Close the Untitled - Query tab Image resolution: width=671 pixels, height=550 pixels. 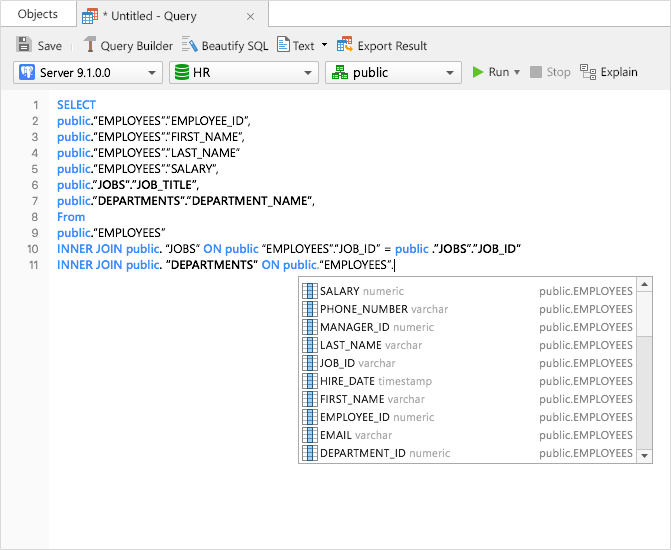251,17
